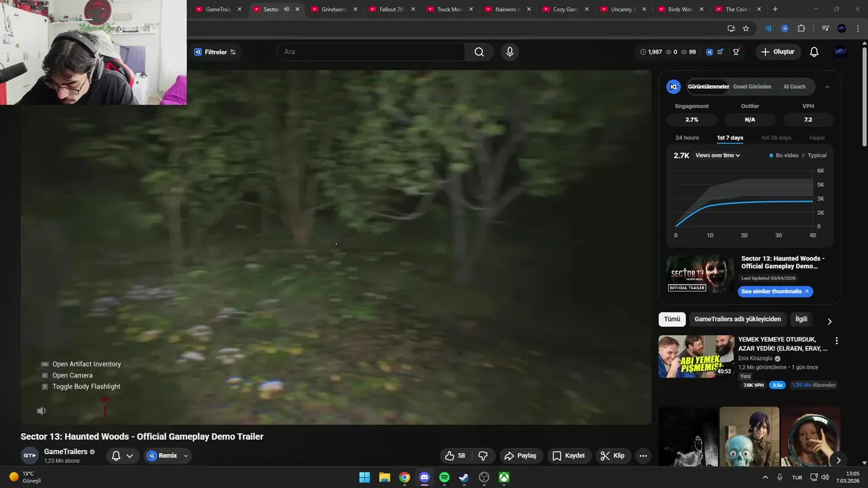Collapse the vidIQ stats panel chevron
The image size is (868, 488).
pos(827,87)
